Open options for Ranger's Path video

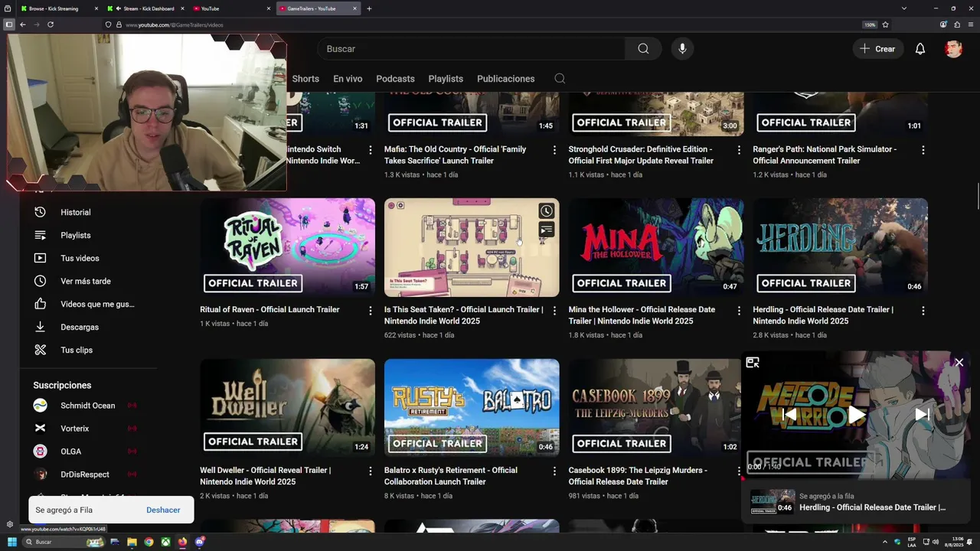pos(923,150)
